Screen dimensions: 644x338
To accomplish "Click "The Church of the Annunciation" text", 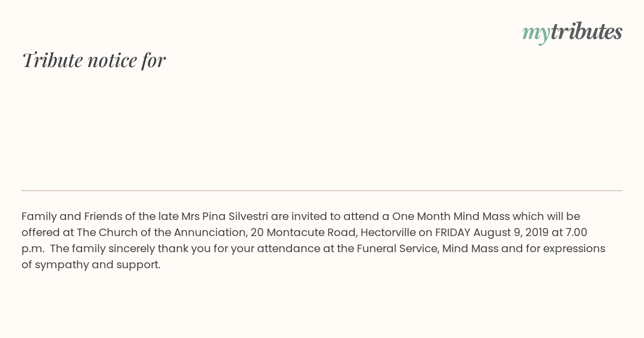I will coord(162,232).
